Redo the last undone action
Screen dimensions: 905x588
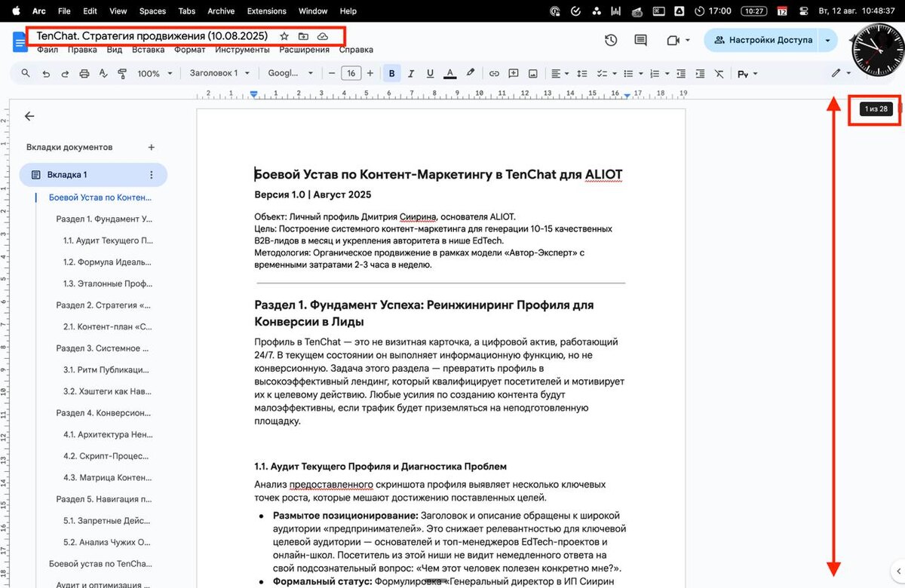(x=65, y=74)
